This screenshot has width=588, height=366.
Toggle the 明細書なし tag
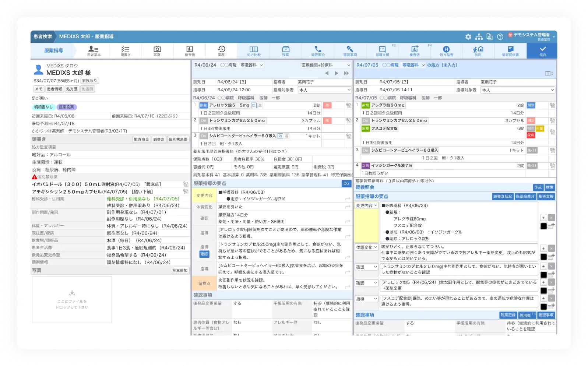(x=43, y=107)
